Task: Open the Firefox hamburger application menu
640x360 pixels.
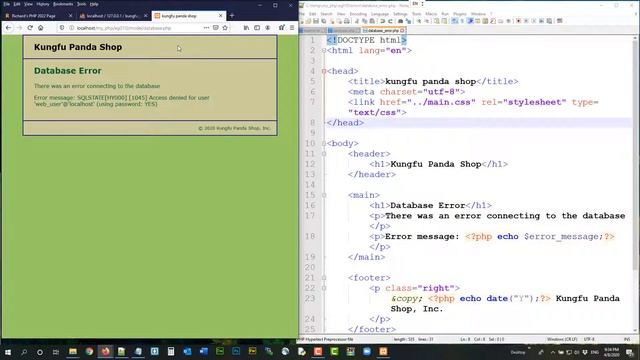Action: 292,28
